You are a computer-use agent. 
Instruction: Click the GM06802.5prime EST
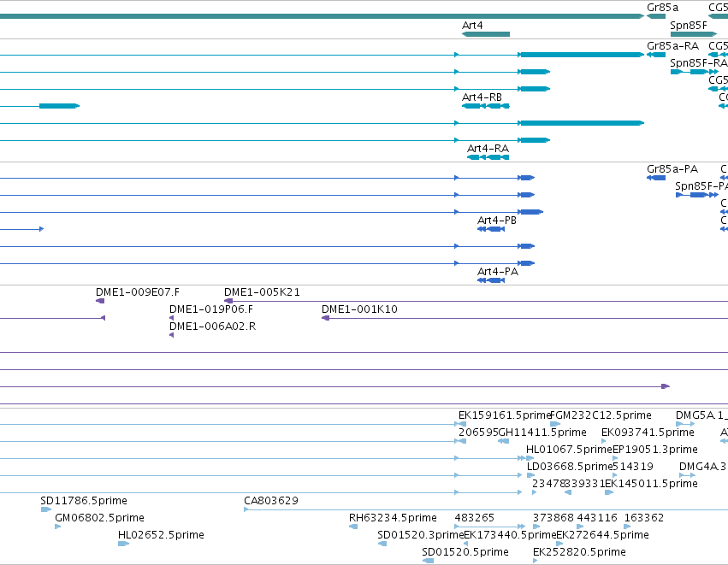[x=57, y=527]
